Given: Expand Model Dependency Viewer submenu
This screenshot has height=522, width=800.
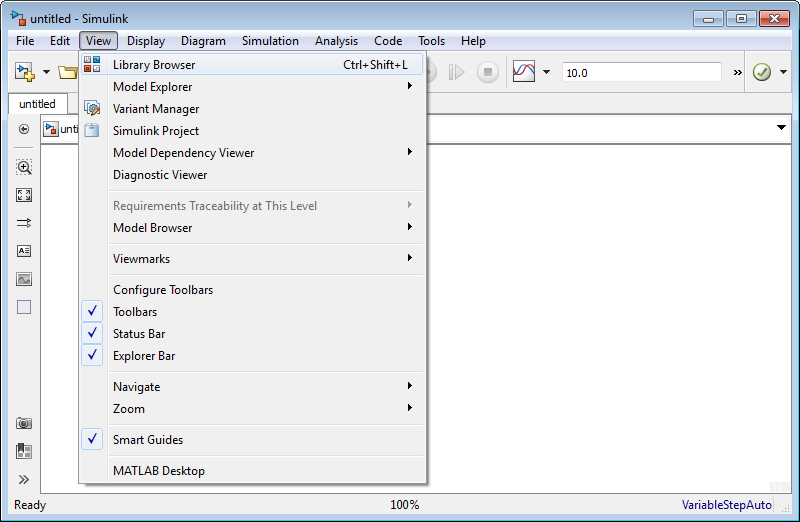Looking at the screenshot, I should [x=252, y=153].
